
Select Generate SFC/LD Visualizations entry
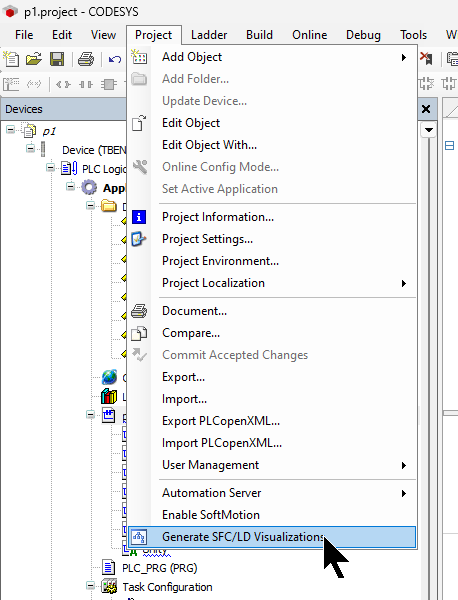click(272, 537)
